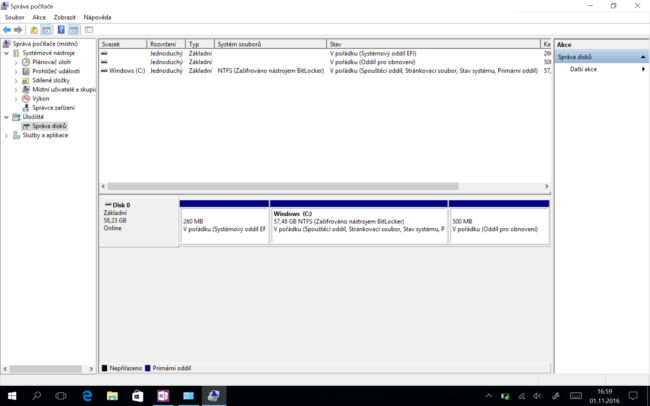The height and width of the screenshot is (406, 650).
Task: Expand the Místní uživatelé a skupiny node
Action: pyautogui.click(x=16, y=90)
